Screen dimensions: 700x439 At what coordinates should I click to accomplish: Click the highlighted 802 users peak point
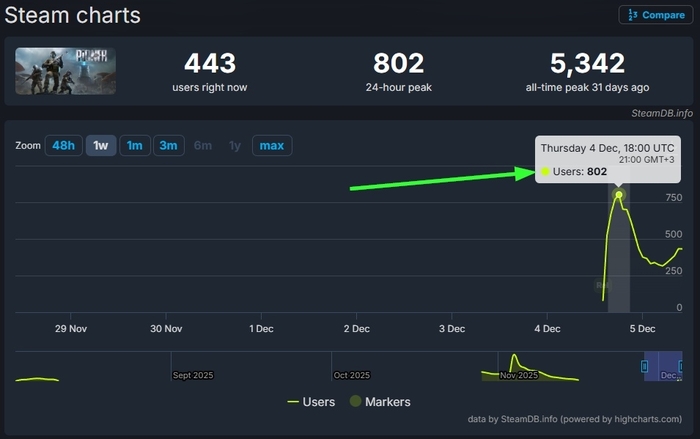pos(619,194)
